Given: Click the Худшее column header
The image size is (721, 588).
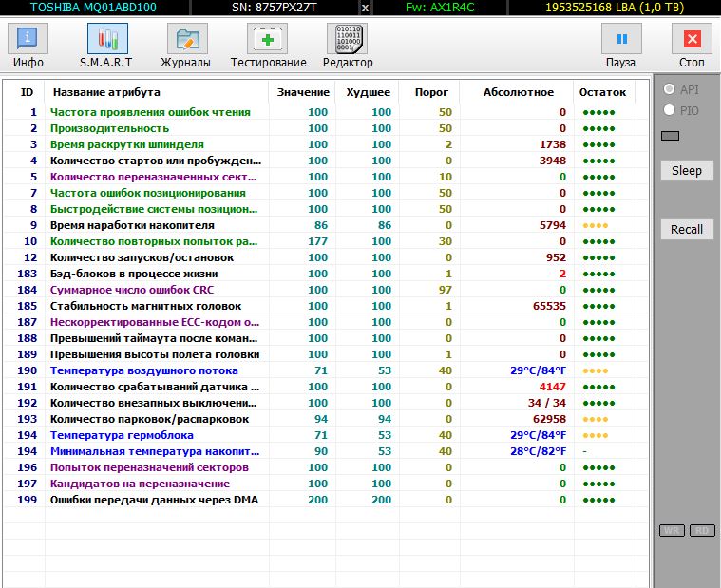Looking at the screenshot, I should (x=368, y=92).
